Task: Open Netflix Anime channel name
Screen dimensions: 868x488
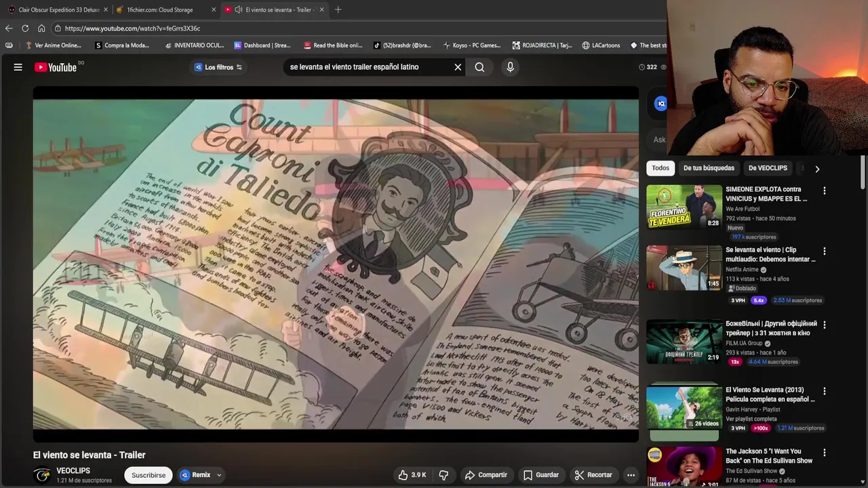Action: pyautogui.click(x=742, y=270)
